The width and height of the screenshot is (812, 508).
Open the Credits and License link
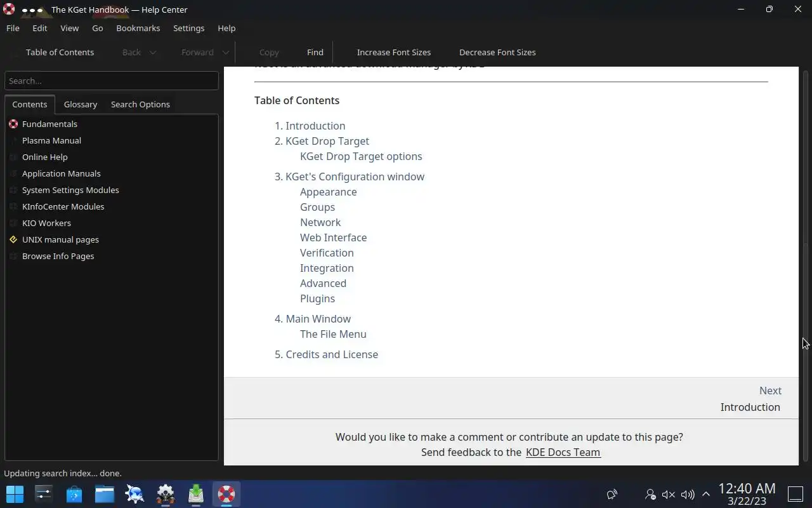pos(332,354)
